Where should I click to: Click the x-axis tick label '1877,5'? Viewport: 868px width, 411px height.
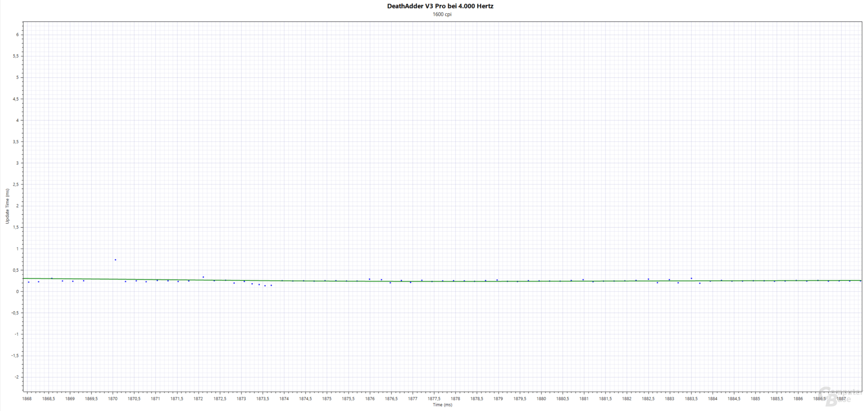click(x=434, y=399)
